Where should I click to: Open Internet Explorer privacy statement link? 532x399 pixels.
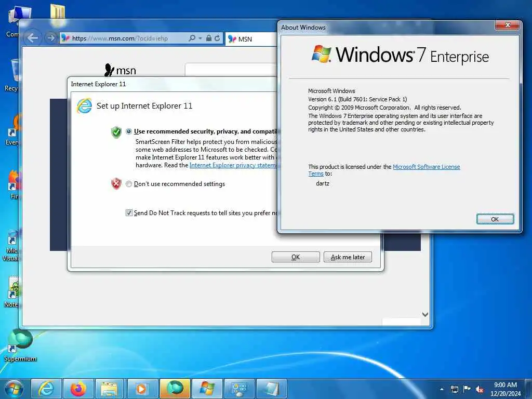click(x=233, y=165)
